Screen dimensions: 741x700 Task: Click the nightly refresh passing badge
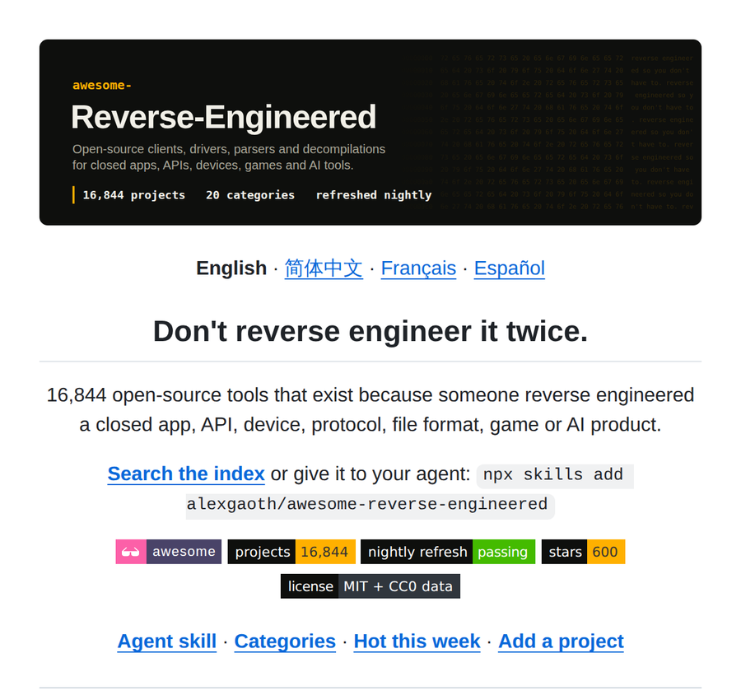point(448,552)
